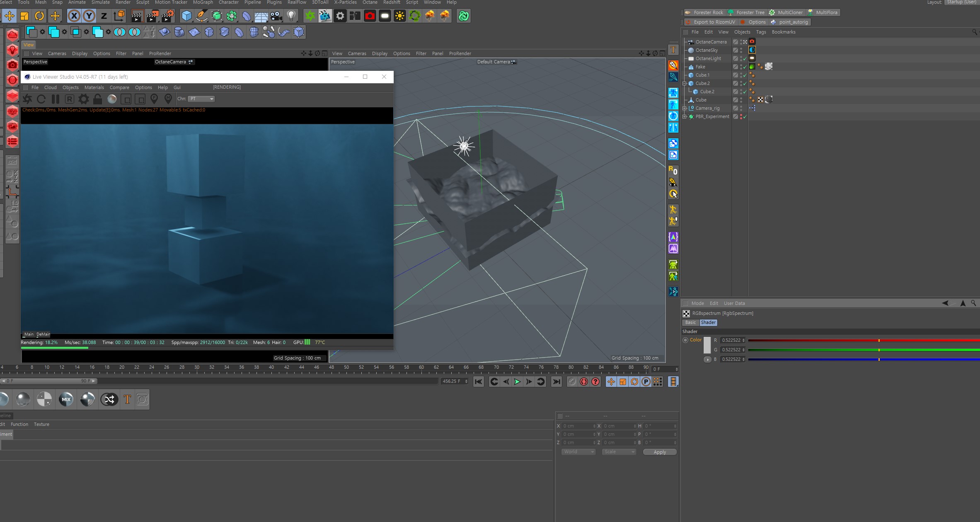
Task: Click the light bulb Light object icon
Action: point(291,16)
